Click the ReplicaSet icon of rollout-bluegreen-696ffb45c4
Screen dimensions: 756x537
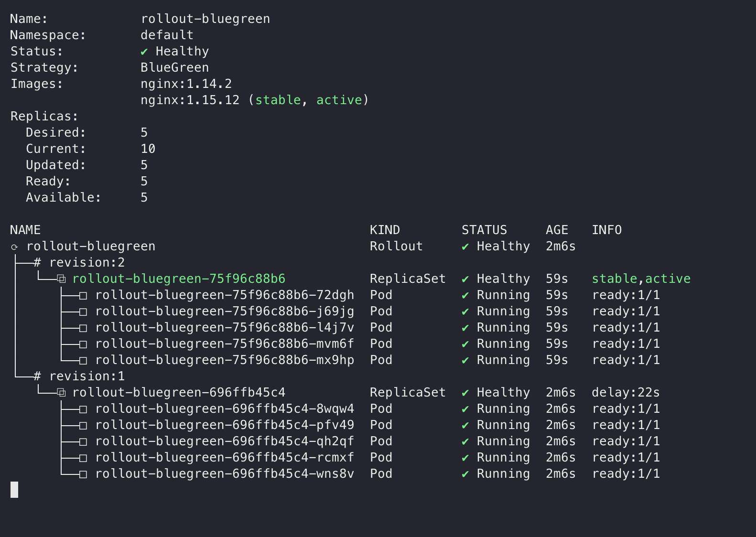(61, 392)
